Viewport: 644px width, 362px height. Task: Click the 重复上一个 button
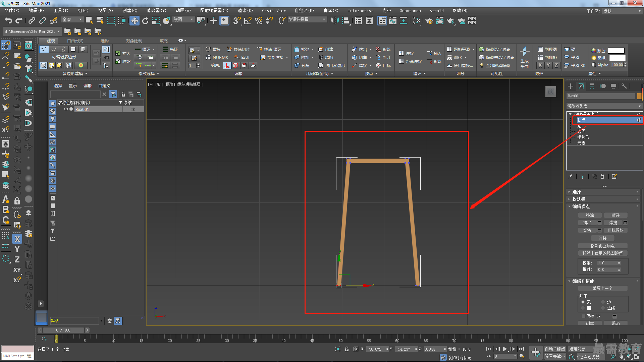coord(602,288)
